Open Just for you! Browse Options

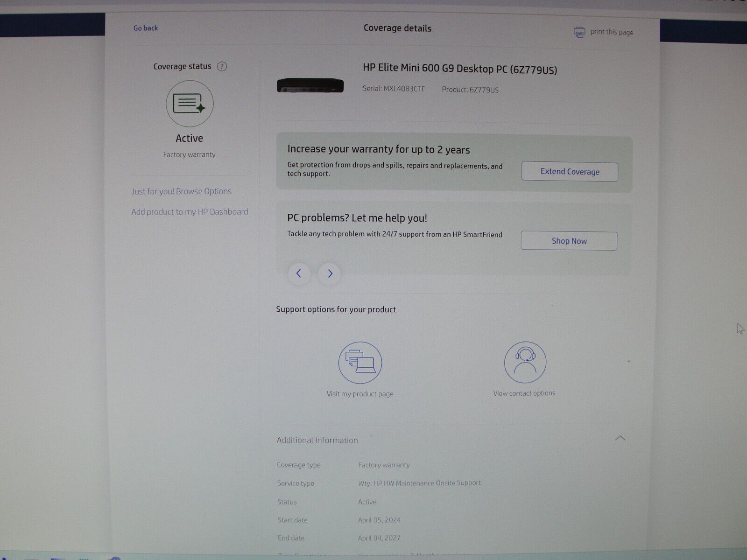pos(182,191)
